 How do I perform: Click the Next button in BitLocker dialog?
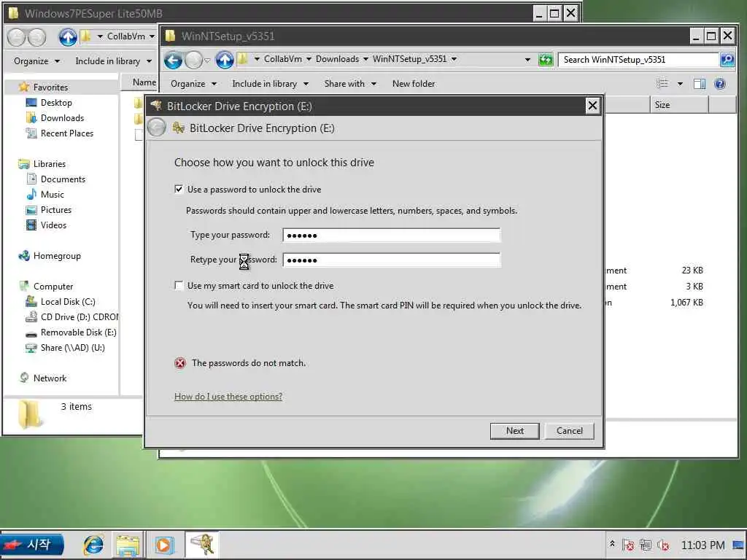coord(514,430)
